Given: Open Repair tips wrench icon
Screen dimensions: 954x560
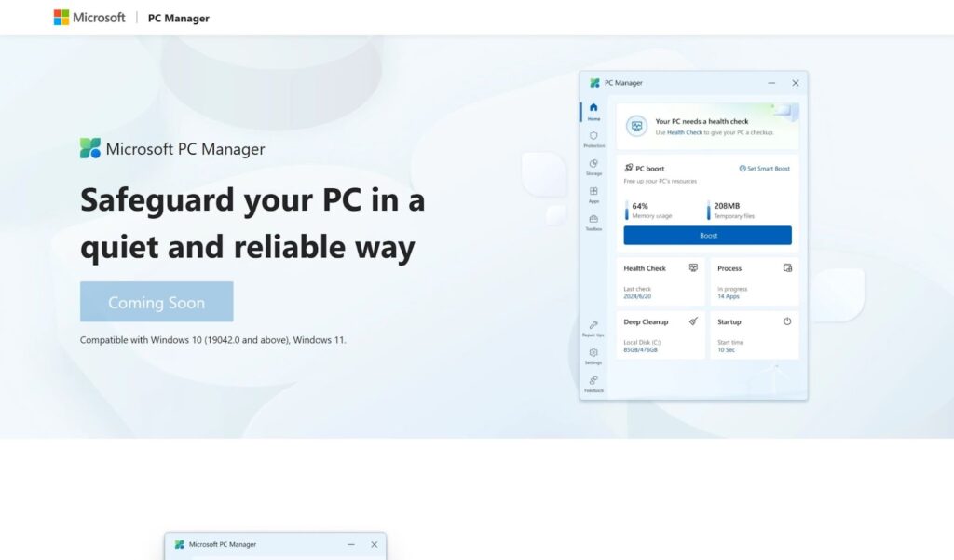Looking at the screenshot, I should tap(593, 328).
